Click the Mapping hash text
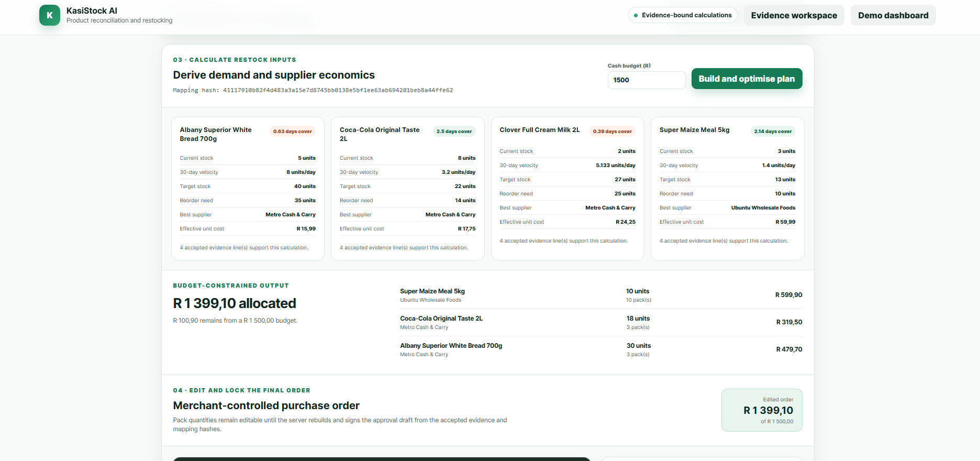Screen dimensions: 980x461 point(313,90)
